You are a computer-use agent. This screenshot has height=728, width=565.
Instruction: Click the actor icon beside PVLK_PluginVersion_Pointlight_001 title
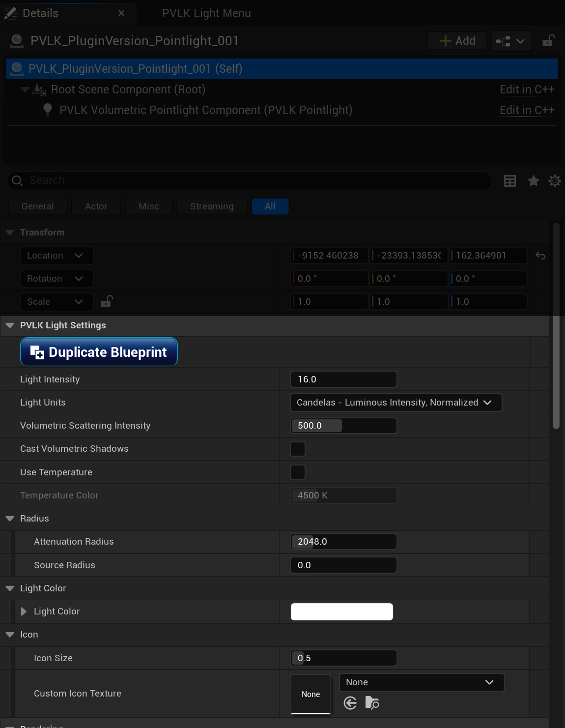click(x=17, y=41)
